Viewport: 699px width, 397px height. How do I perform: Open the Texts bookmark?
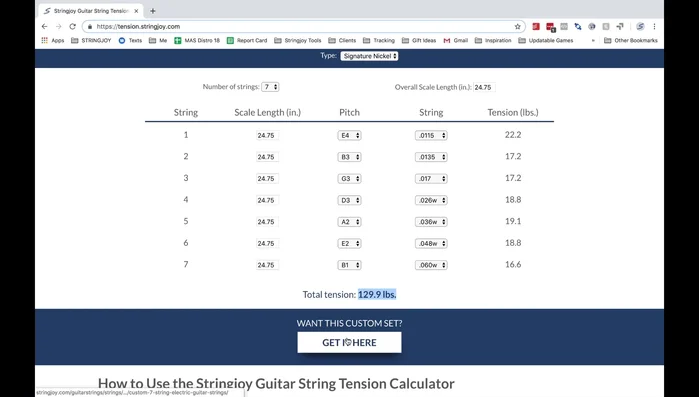[x=130, y=40]
